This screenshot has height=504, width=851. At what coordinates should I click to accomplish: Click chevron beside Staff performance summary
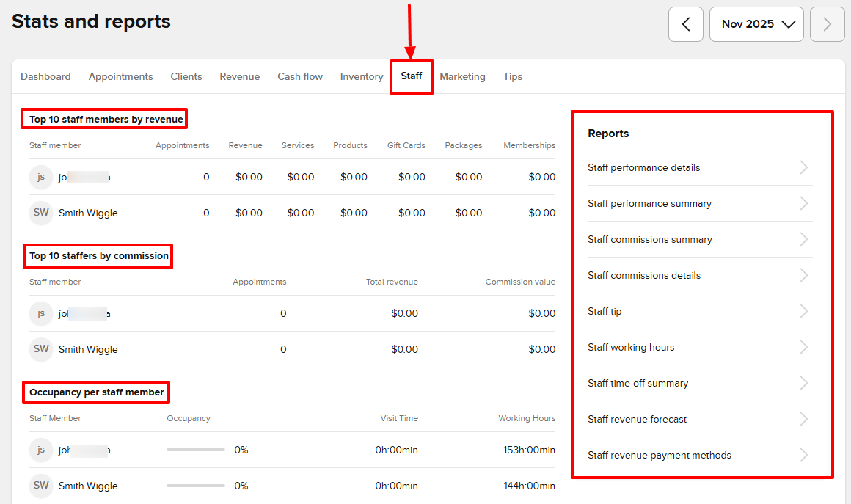point(804,203)
